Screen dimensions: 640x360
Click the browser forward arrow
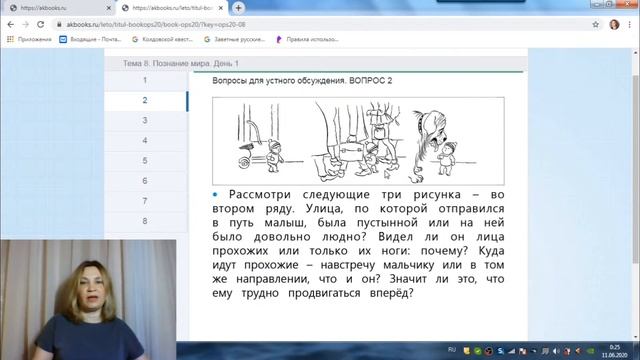click(x=25, y=24)
